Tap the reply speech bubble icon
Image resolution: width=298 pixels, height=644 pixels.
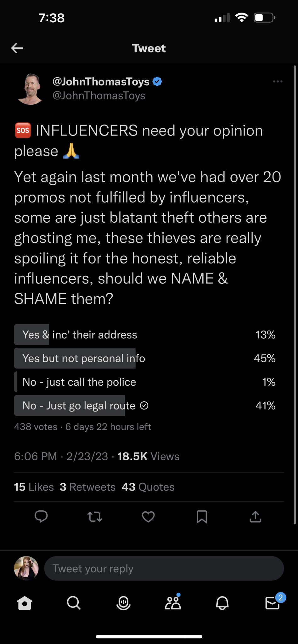[x=41, y=516]
